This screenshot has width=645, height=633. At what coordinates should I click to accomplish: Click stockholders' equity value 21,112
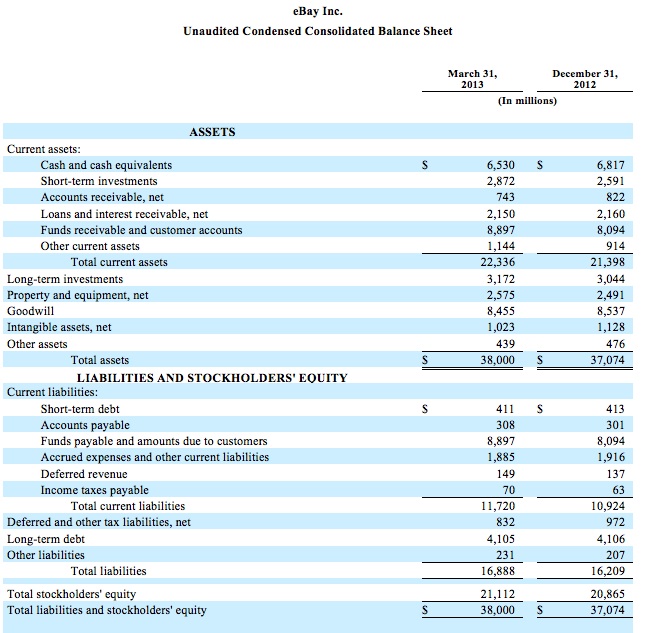(x=498, y=594)
